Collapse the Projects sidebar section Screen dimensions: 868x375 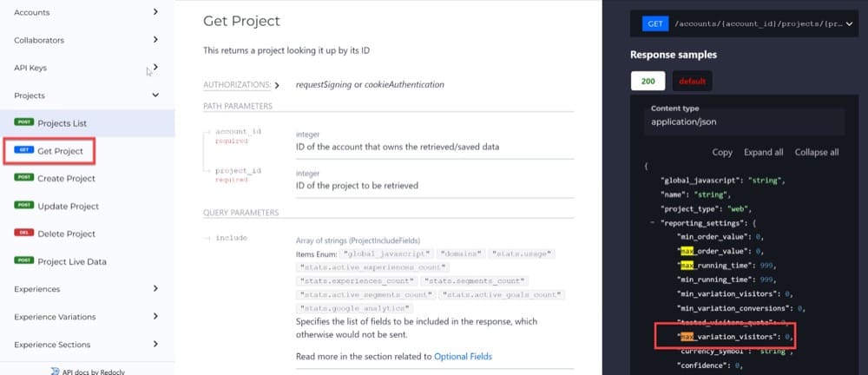(155, 95)
